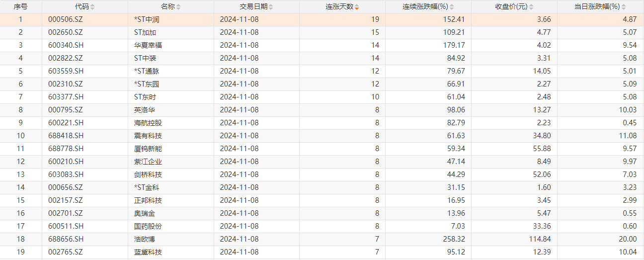Viewport: 644px width, 260px height.
Task: Click 连续涨跌幅 value 179.17
Action: tap(455, 45)
